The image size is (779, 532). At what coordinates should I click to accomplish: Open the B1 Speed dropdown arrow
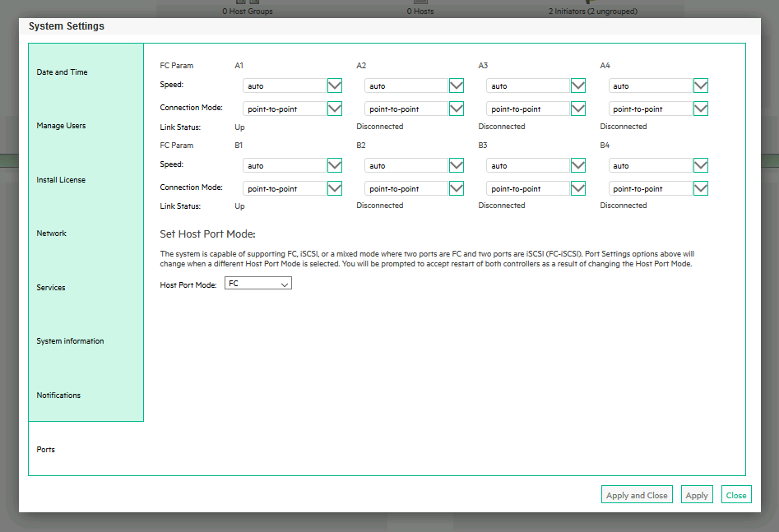click(335, 165)
